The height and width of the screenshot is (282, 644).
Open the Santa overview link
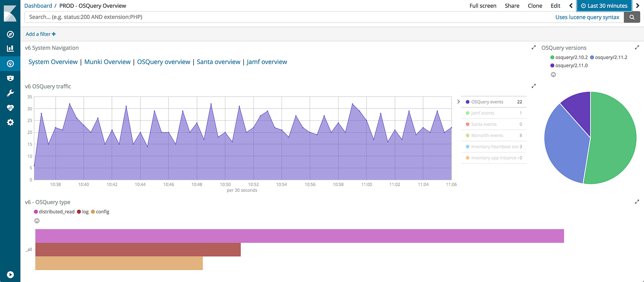[218, 62]
